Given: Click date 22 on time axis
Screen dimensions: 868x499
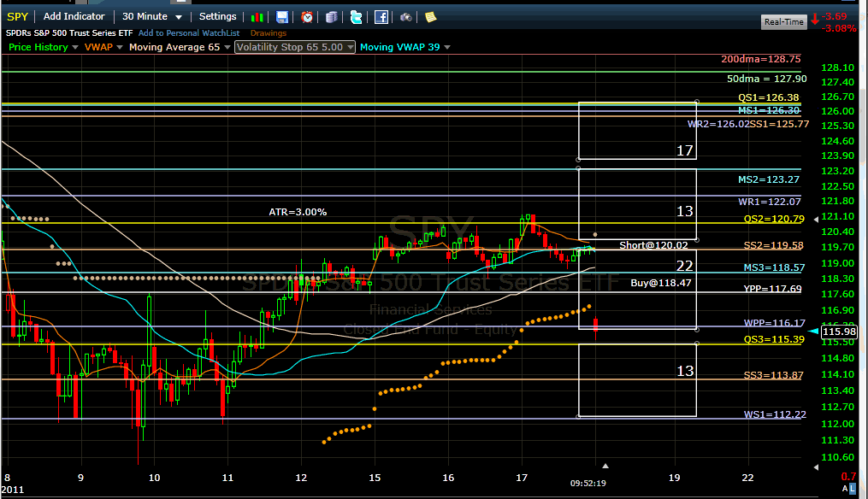Looking at the screenshot, I should coord(748,478).
